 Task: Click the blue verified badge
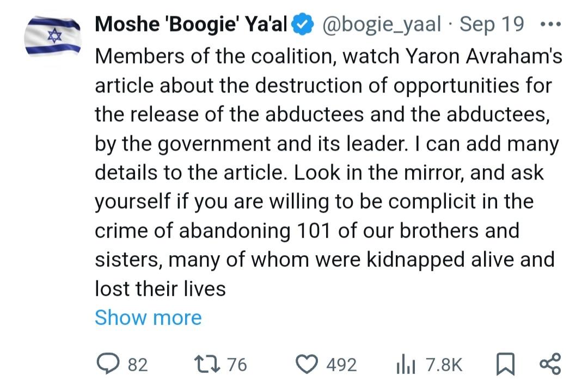[x=302, y=24]
